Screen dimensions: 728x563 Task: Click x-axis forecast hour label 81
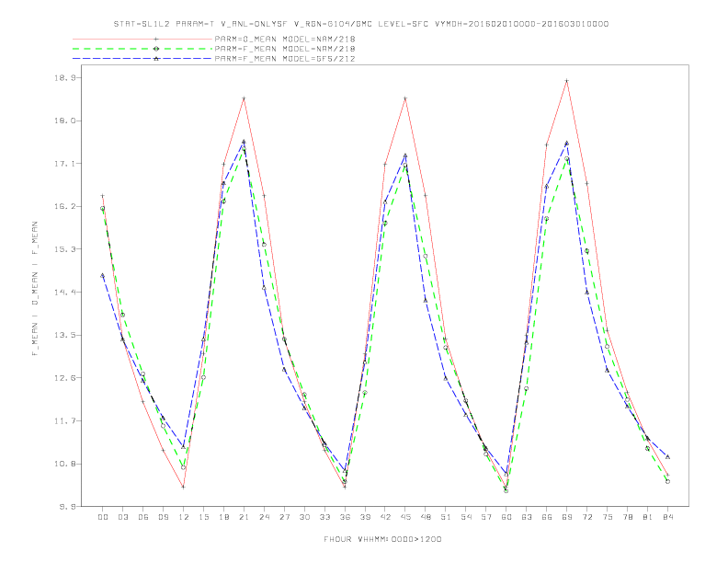coord(648,517)
